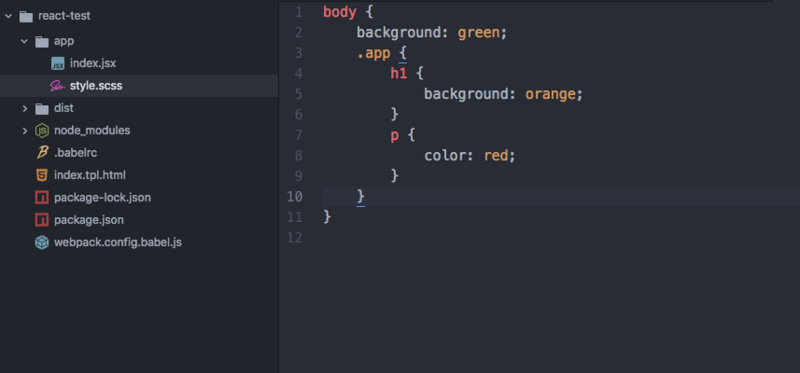Select the app folder label
800x373 pixels.
[64, 41]
